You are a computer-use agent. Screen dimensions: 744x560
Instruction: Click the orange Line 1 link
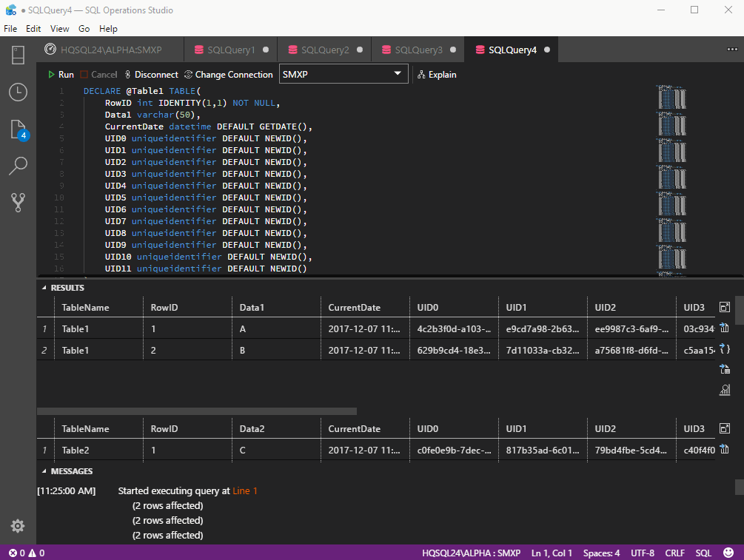point(245,490)
